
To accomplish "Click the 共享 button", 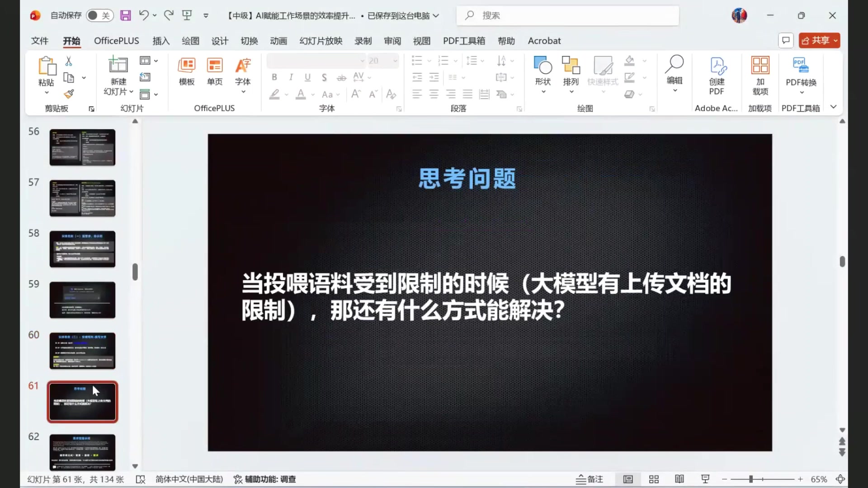I will click(x=819, y=40).
